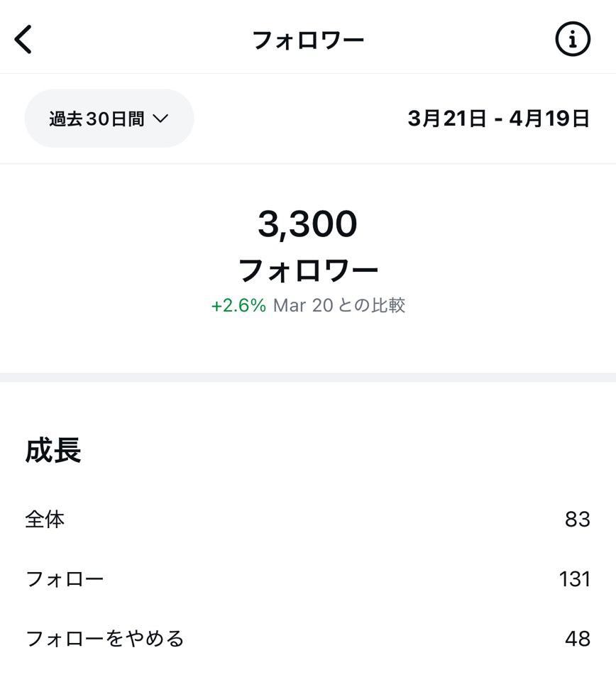Click the green +2.6% change indicator
Screen dimensions: 616x692
pyautogui.click(x=238, y=305)
